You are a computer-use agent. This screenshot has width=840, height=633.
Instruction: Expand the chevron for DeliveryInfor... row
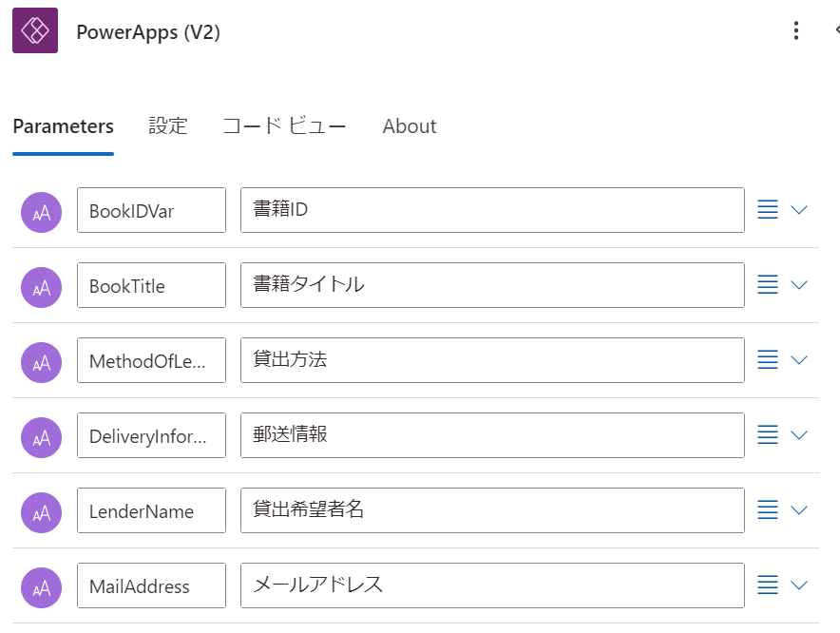click(x=799, y=434)
